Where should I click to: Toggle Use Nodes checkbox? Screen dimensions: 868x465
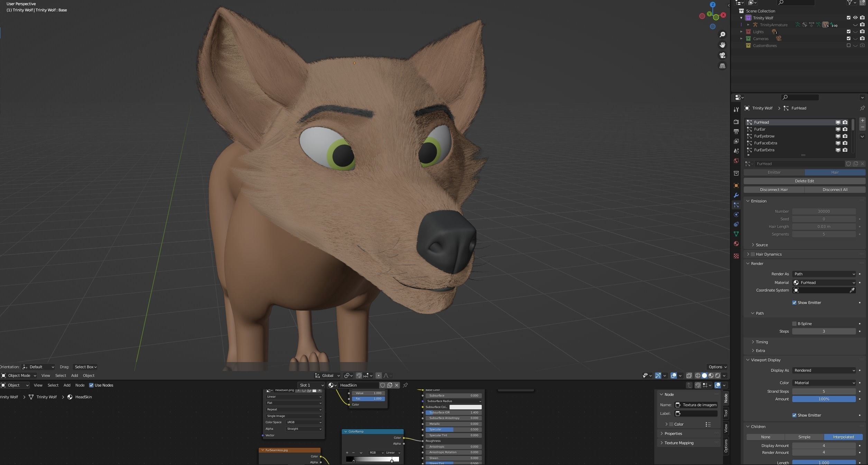[x=91, y=385]
